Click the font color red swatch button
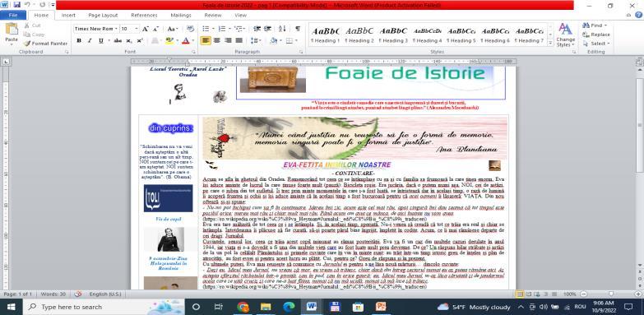 click(186, 40)
